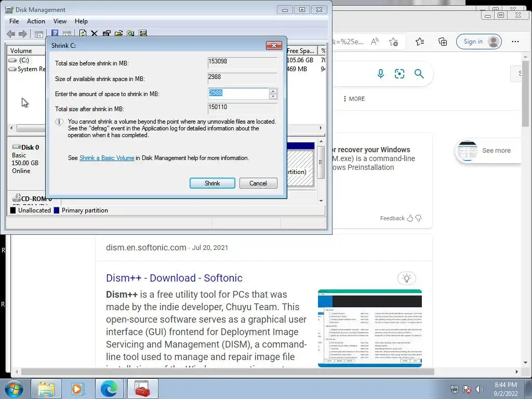Click the Forward arrow in Disk Management toolbar
532x399 pixels.
tap(23, 34)
